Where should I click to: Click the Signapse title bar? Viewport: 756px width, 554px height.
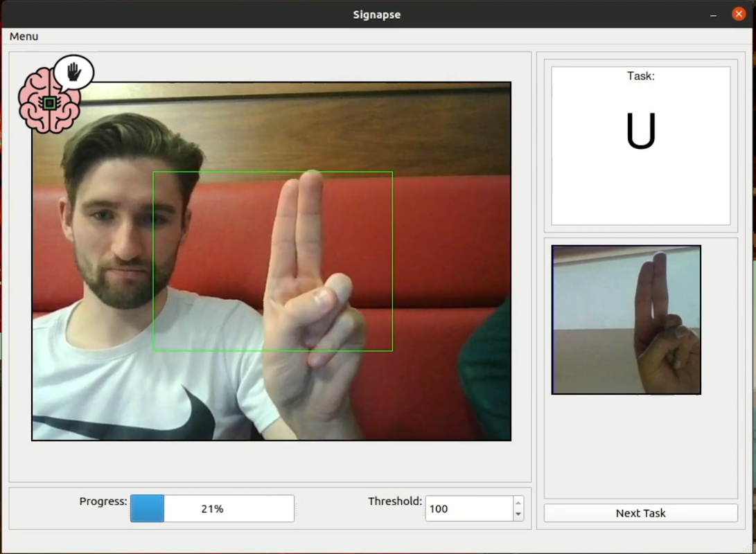[376, 14]
